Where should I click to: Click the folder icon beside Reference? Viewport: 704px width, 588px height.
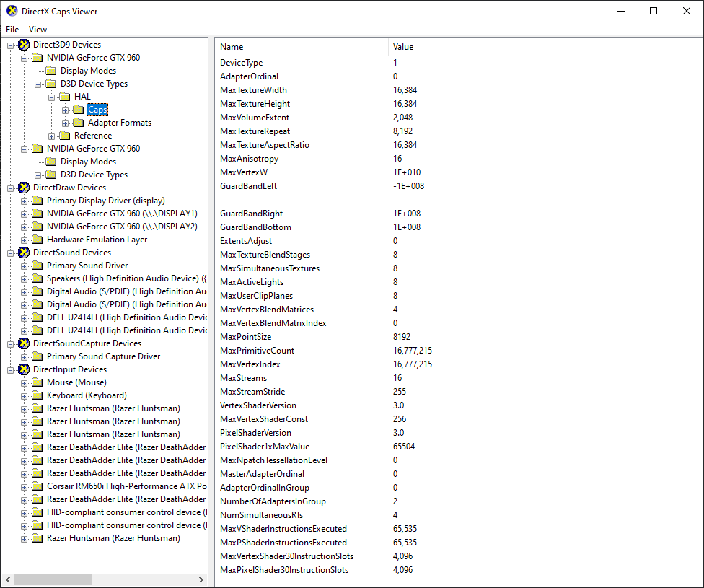coord(65,136)
